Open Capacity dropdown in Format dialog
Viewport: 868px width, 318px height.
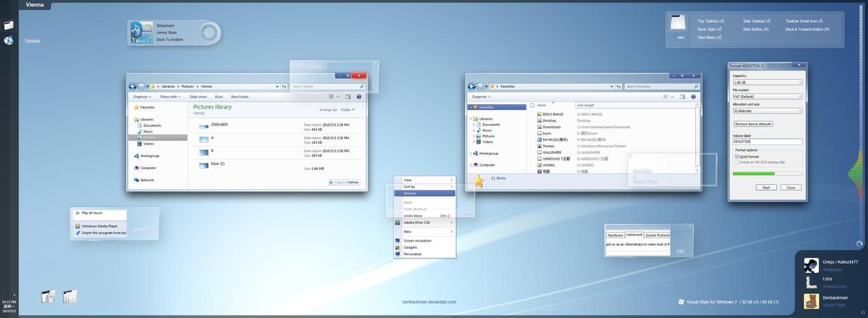767,82
